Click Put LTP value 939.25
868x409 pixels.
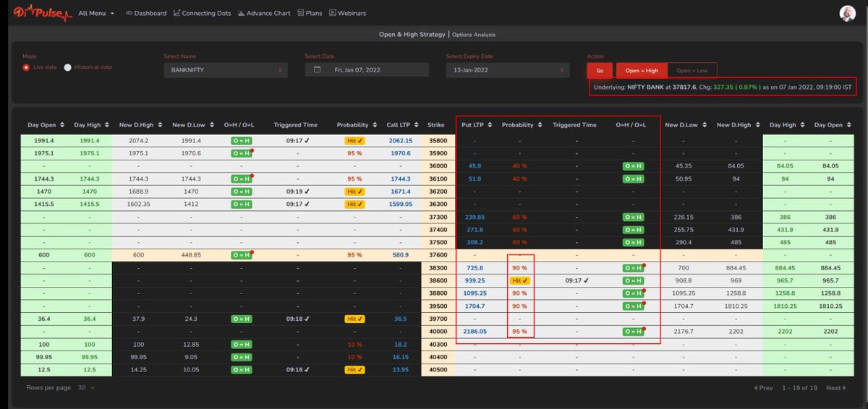(x=475, y=280)
